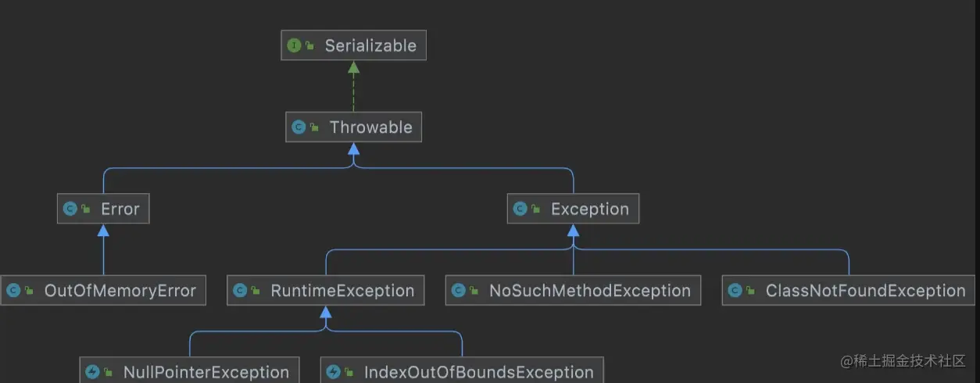Screen dimensions: 980x383
Task: Select the ClassNotFoundException node label
Action: (865, 291)
